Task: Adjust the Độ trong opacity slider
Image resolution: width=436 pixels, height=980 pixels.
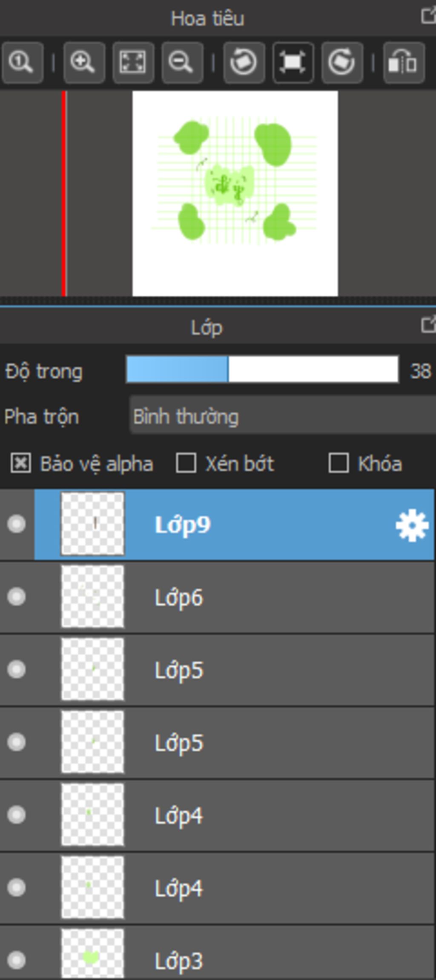Action: [x=262, y=370]
